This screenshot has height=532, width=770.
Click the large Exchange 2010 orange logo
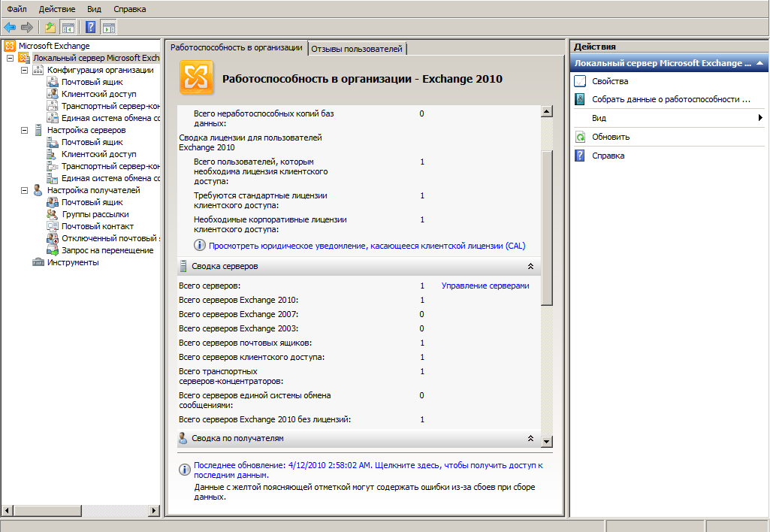(x=196, y=77)
